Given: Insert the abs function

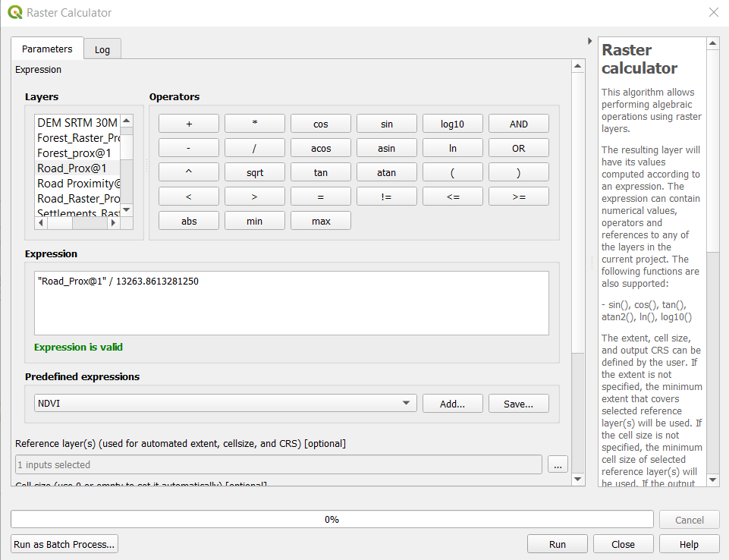Looking at the screenshot, I should [x=189, y=221].
